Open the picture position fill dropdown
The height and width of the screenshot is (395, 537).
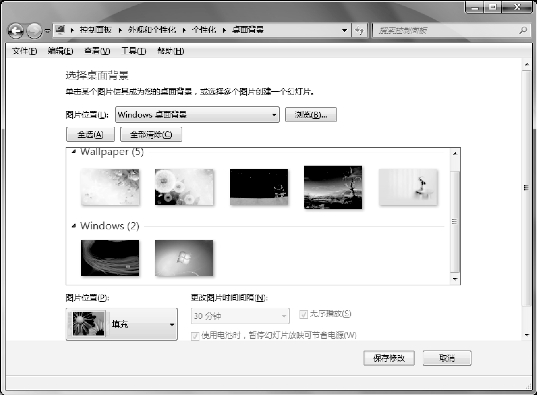click(122, 324)
